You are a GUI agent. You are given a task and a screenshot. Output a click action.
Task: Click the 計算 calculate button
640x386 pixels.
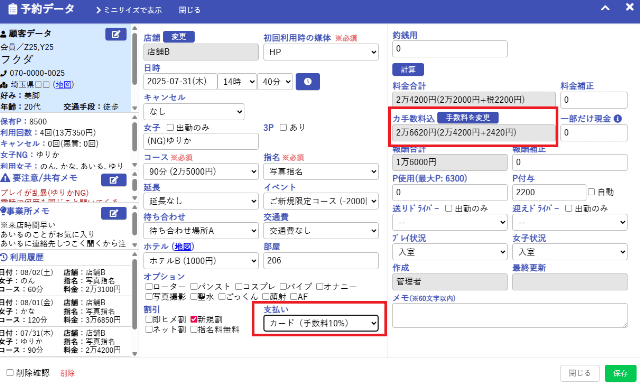pos(408,69)
